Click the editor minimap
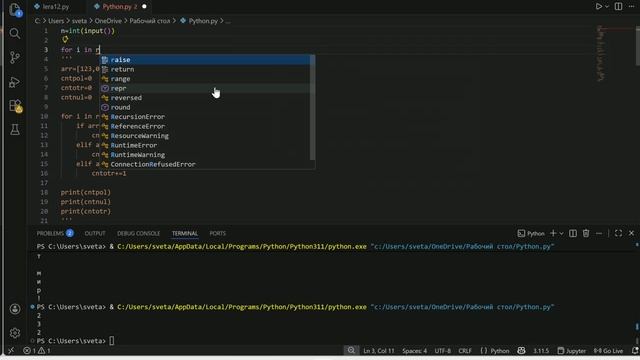The width and height of the screenshot is (640, 360). [x=601, y=53]
